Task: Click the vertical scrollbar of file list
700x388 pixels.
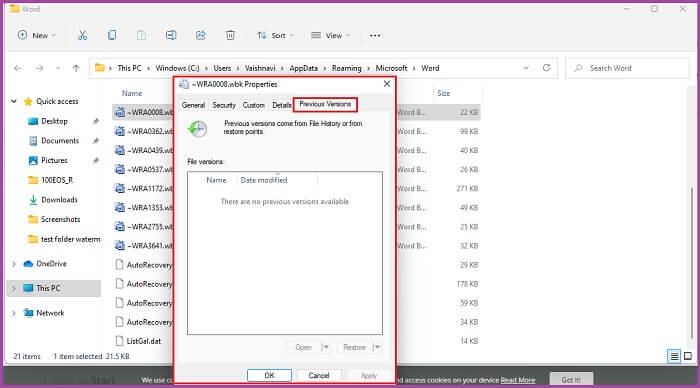Action: 692,263
